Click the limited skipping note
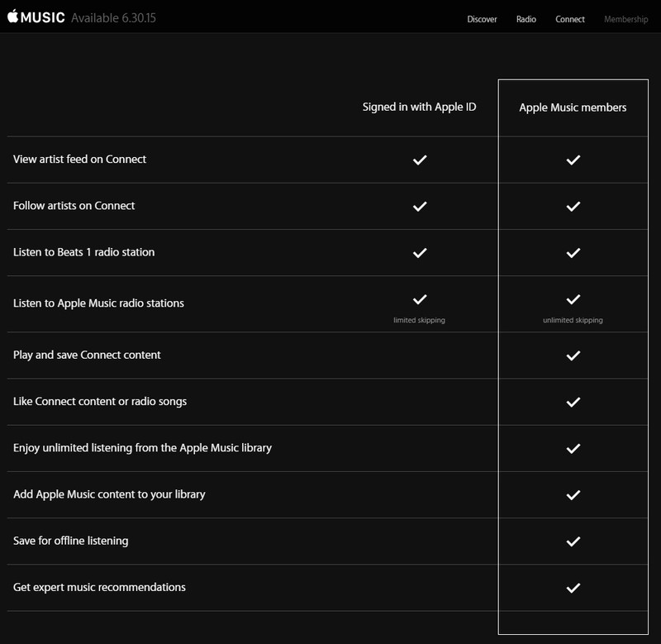661x644 pixels. point(419,320)
